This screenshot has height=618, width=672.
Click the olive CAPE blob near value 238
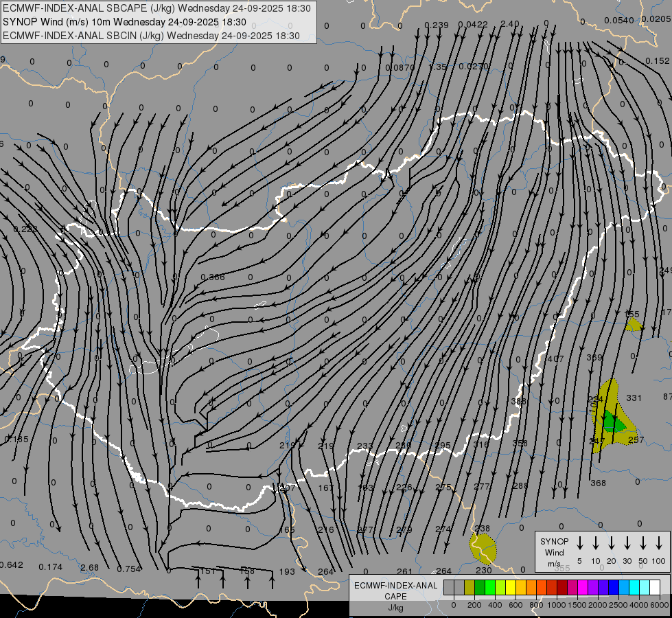484,547
